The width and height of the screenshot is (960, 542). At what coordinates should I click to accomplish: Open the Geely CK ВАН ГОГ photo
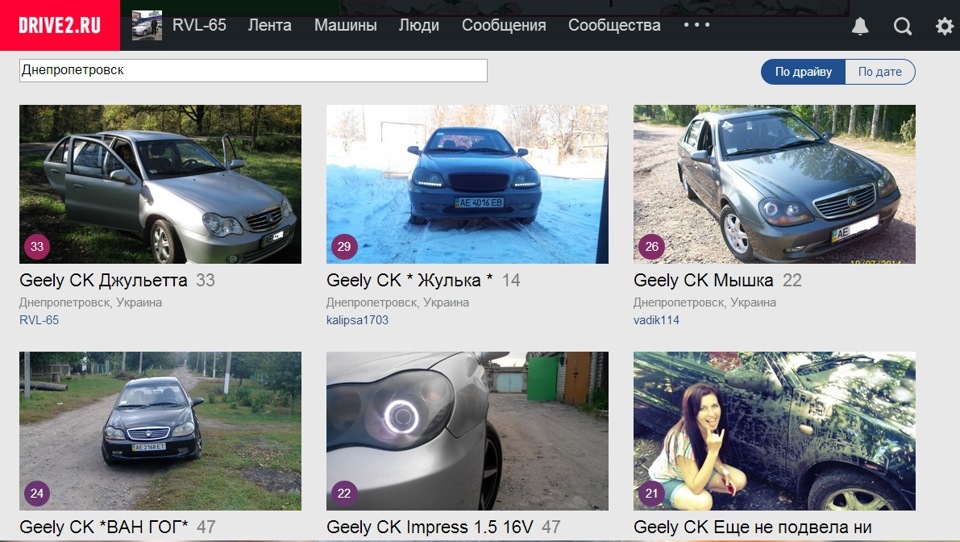(x=160, y=431)
